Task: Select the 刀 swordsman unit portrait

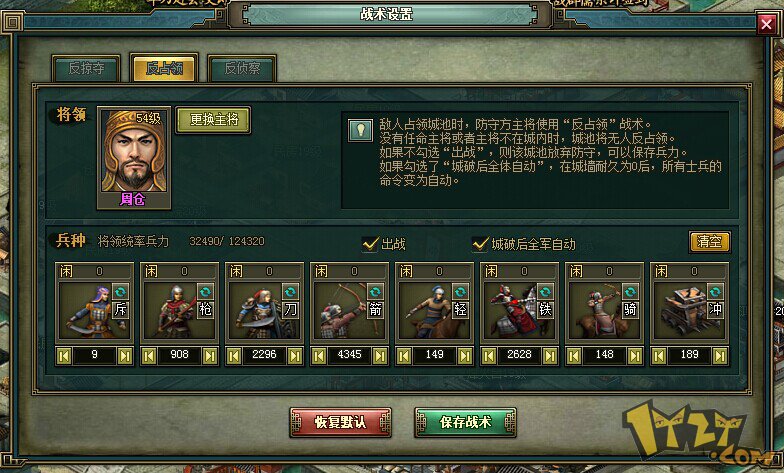Action: 264,311
